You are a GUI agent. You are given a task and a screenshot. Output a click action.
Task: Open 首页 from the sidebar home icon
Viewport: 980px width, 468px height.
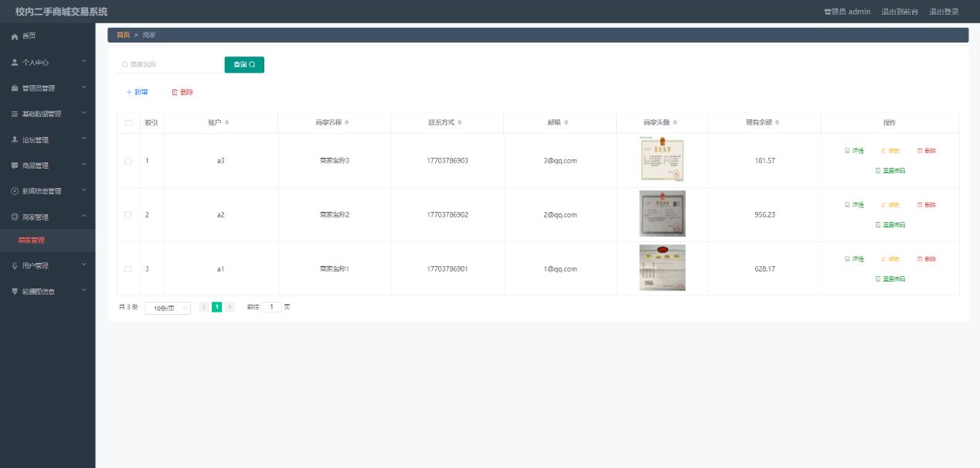coord(15,36)
